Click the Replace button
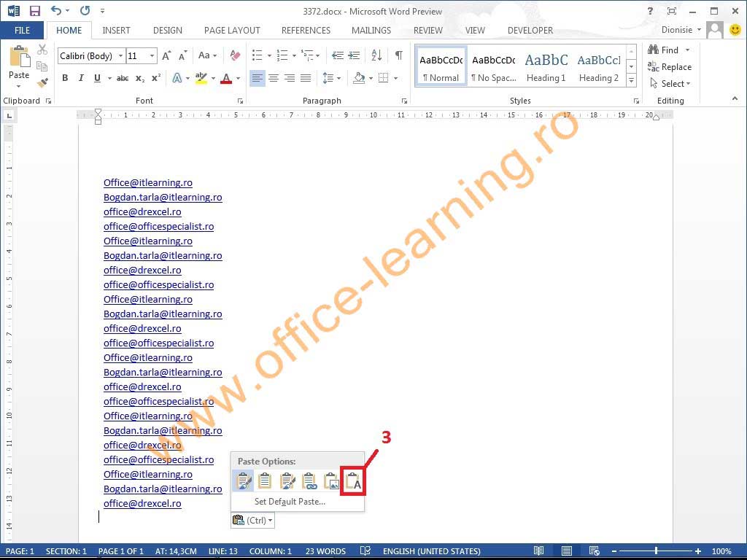 pyautogui.click(x=670, y=67)
